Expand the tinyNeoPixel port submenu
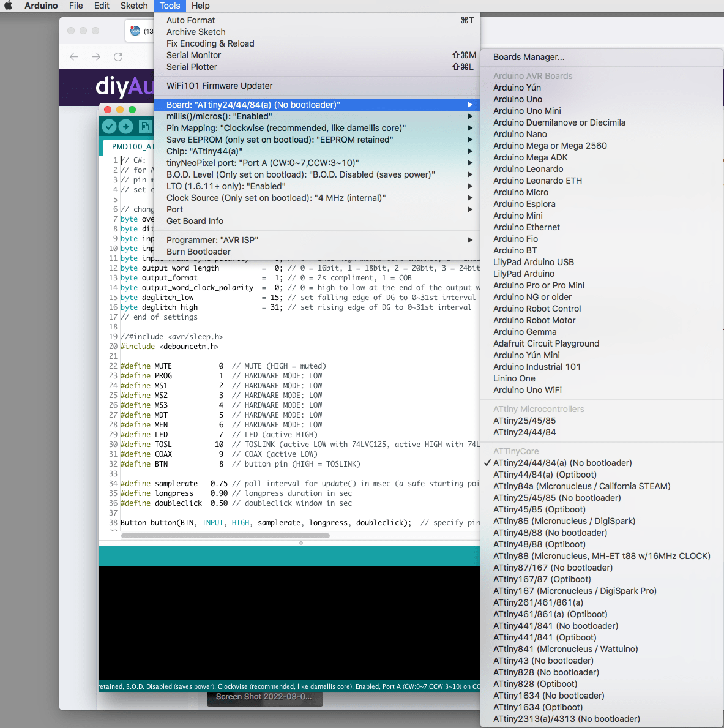 (317, 163)
